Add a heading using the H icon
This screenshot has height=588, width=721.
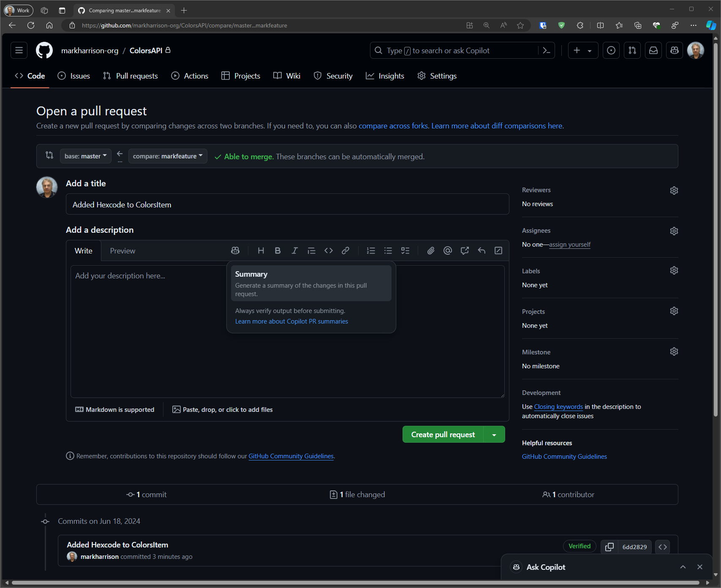261,250
